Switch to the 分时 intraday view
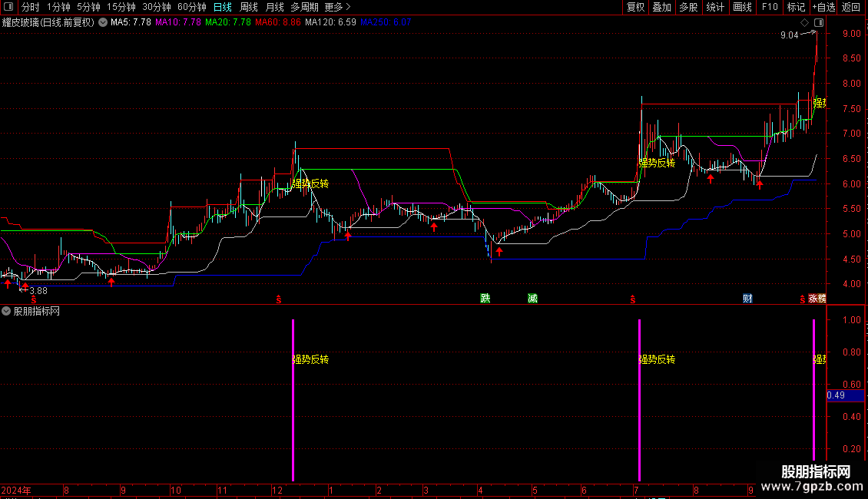The width and height of the screenshot is (868, 499). pos(31,7)
